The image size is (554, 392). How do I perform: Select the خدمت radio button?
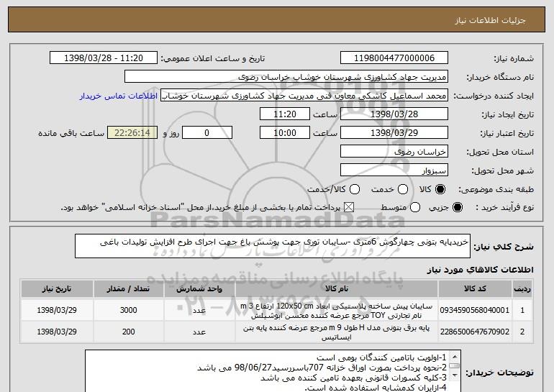coord(403,189)
